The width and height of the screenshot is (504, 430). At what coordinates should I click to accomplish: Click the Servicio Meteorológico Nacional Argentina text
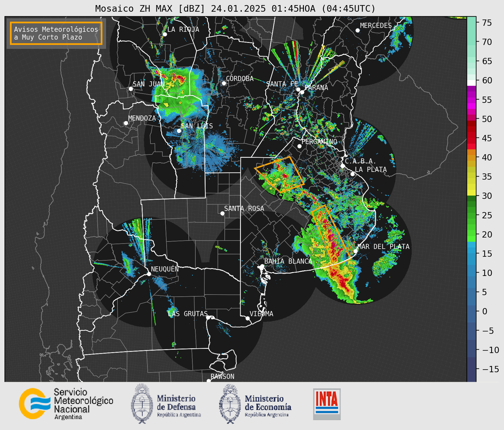coord(83,404)
